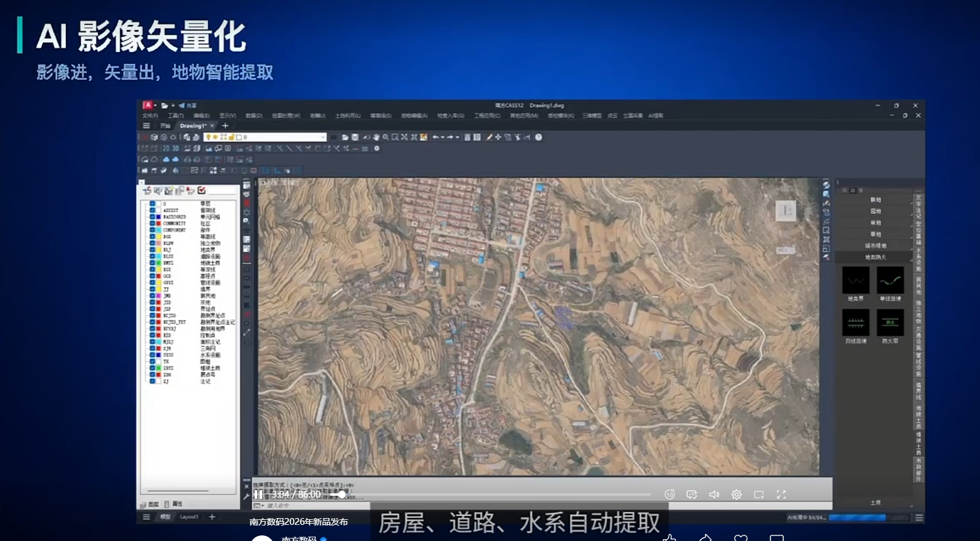The height and width of the screenshot is (541, 980).
Task: Toggle video fullscreen mode
Action: [x=781, y=495]
